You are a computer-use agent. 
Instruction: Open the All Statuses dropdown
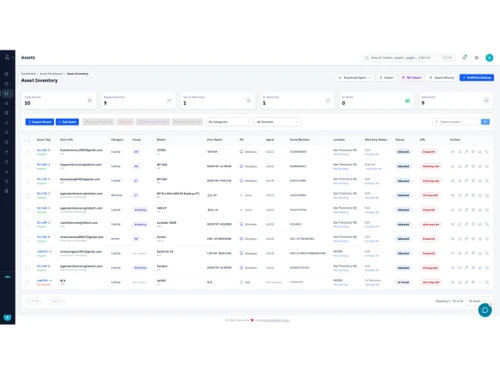278,122
